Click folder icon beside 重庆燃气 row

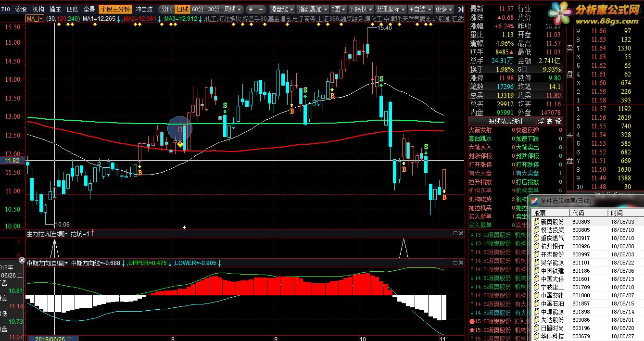click(537, 238)
